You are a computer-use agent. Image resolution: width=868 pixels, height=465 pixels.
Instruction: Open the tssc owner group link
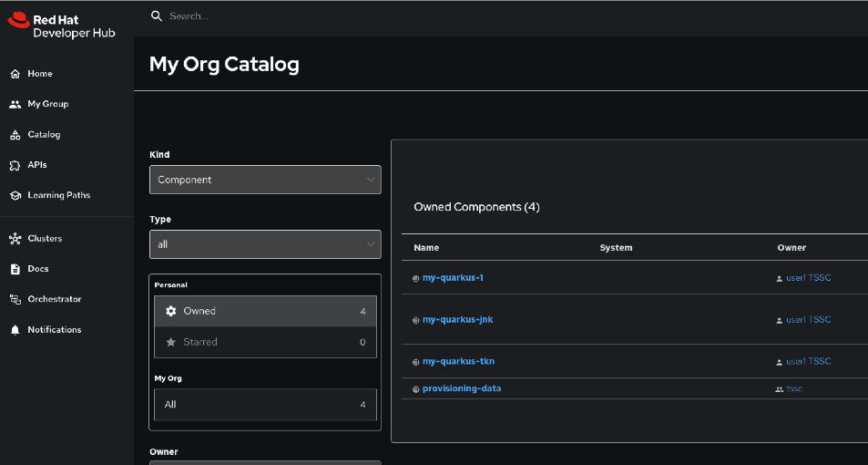(794, 389)
